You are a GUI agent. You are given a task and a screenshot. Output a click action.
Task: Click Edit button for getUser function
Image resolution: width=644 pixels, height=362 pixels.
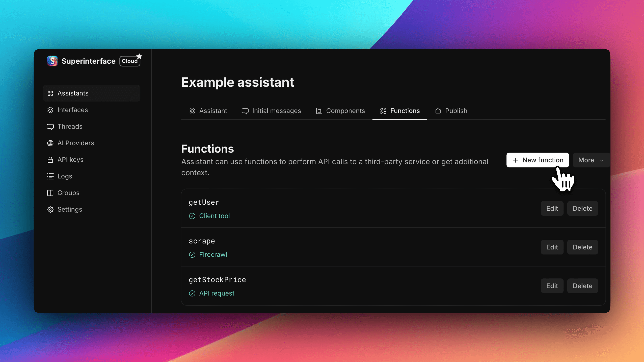552,208
